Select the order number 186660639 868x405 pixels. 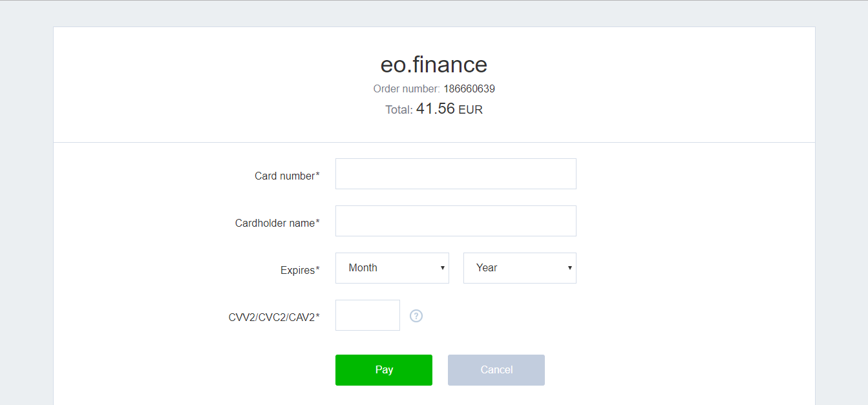[469, 88]
